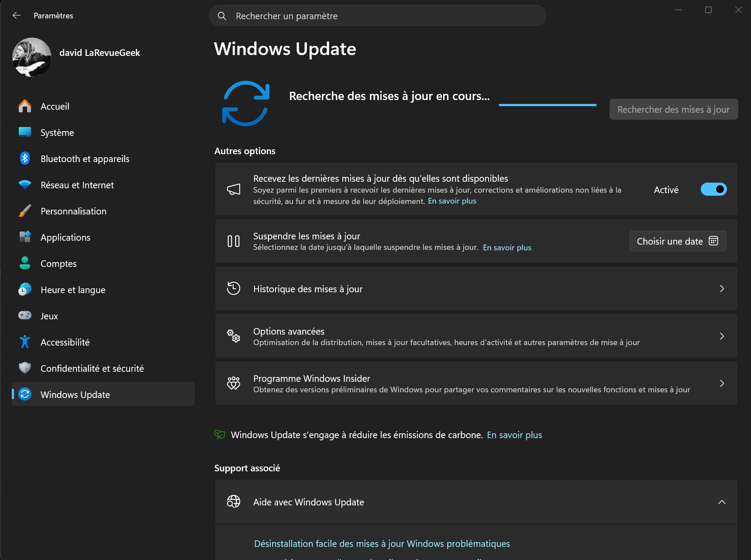Maximize the Paramètres window

(708, 10)
